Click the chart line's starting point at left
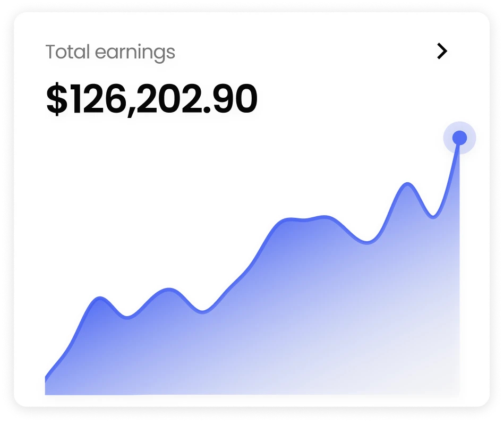The height and width of the screenshot is (433, 504). 46,378
